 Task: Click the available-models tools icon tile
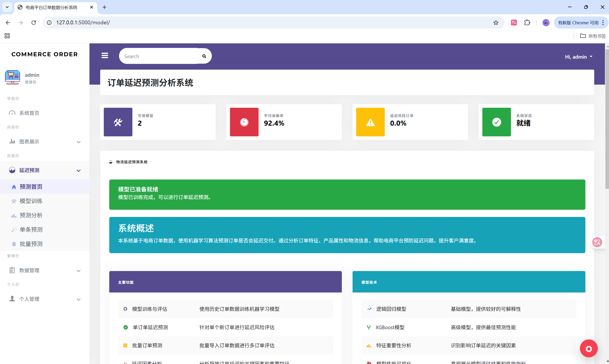118,122
